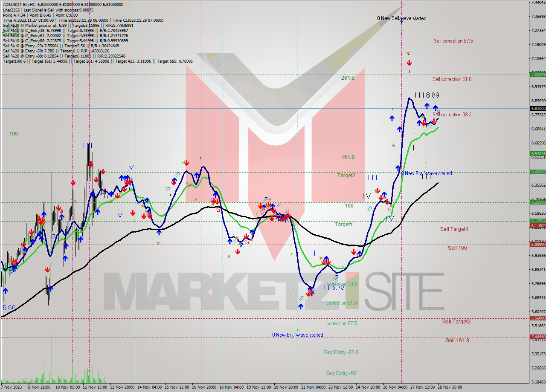The height and width of the screenshot is (392, 546).
Task: Click the 'Sell 161.8' label
Action: (x=457, y=340)
